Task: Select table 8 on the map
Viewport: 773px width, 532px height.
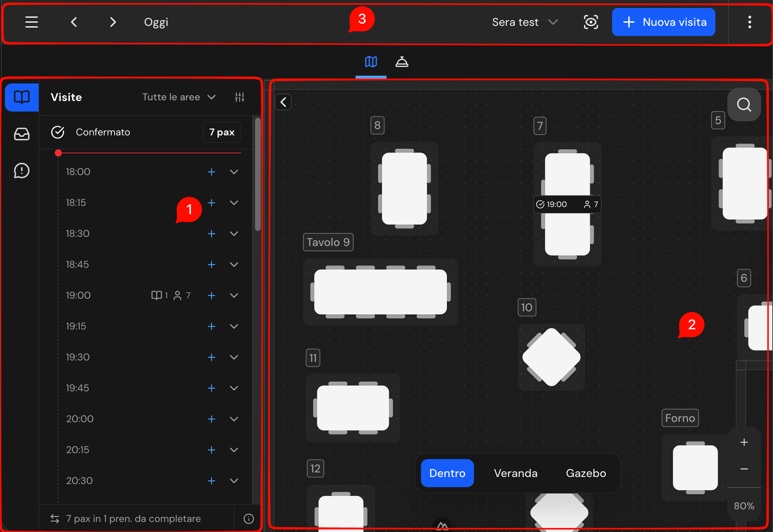Action: pyautogui.click(x=404, y=189)
